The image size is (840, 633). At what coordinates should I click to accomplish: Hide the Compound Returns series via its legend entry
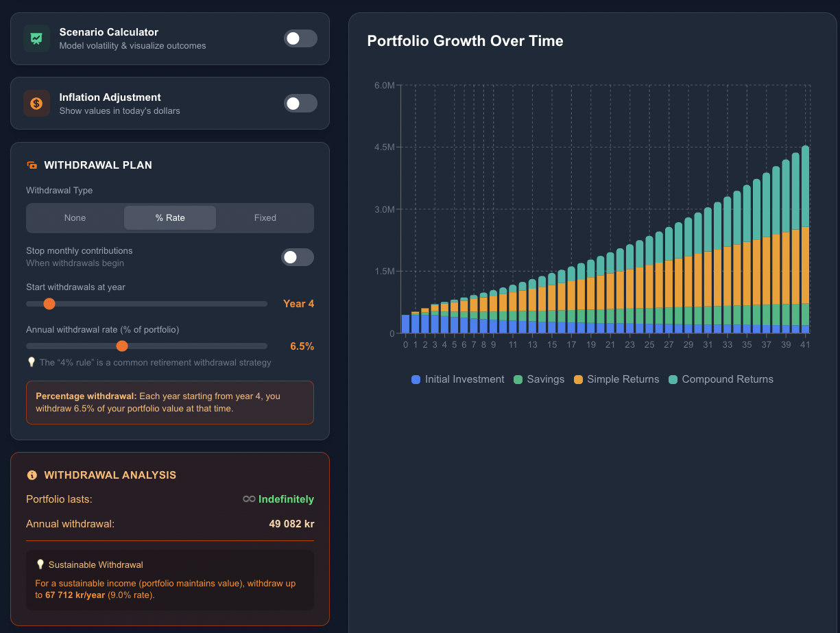(x=721, y=379)
